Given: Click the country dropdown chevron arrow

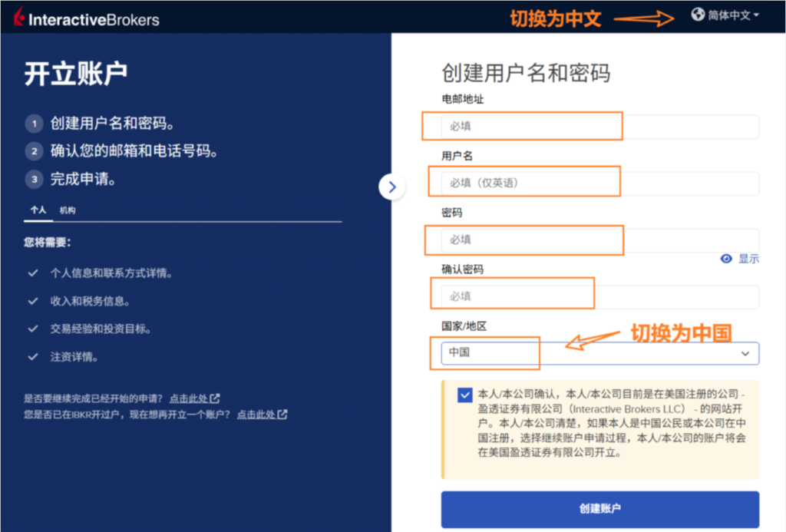Looking at the screenshot, I should 745,353.
